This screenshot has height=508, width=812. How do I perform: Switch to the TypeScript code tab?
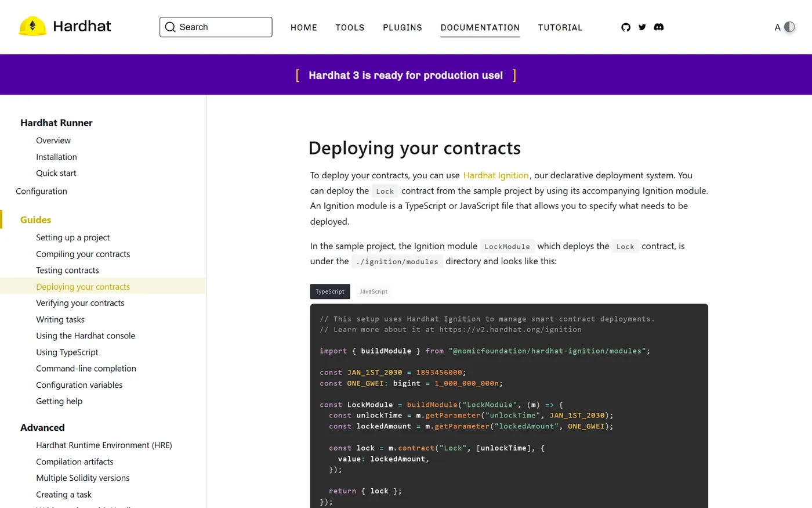[x=330, y=291]
